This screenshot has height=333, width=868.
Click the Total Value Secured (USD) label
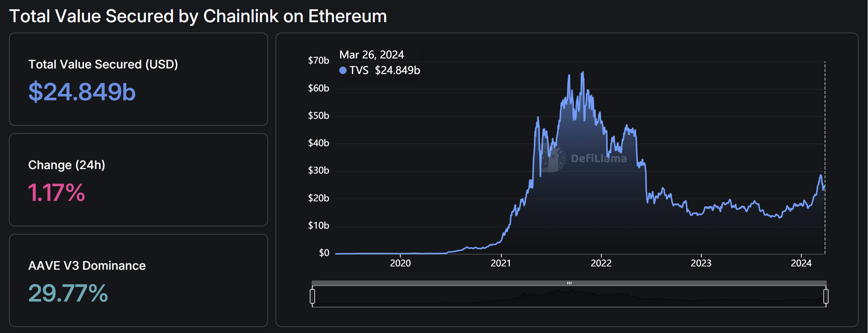pos(103,64)
